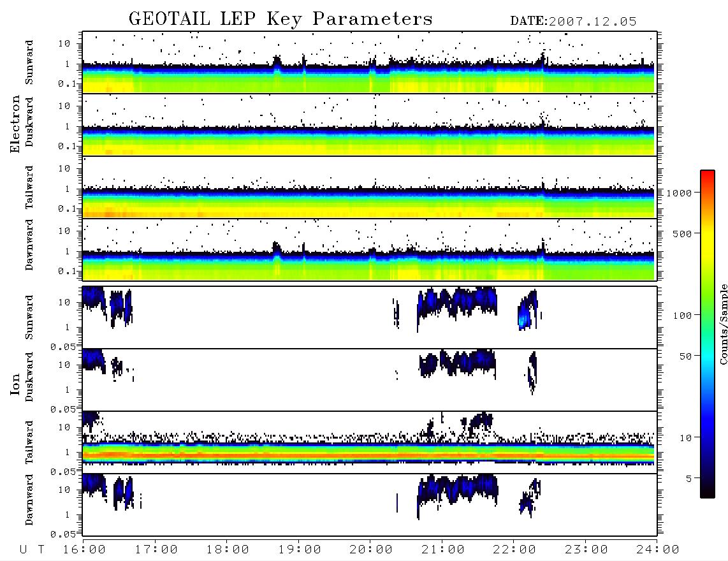This screenshot has width=728, height=561.
Task: Click the 22:00 time tick label
Action: 514,550
